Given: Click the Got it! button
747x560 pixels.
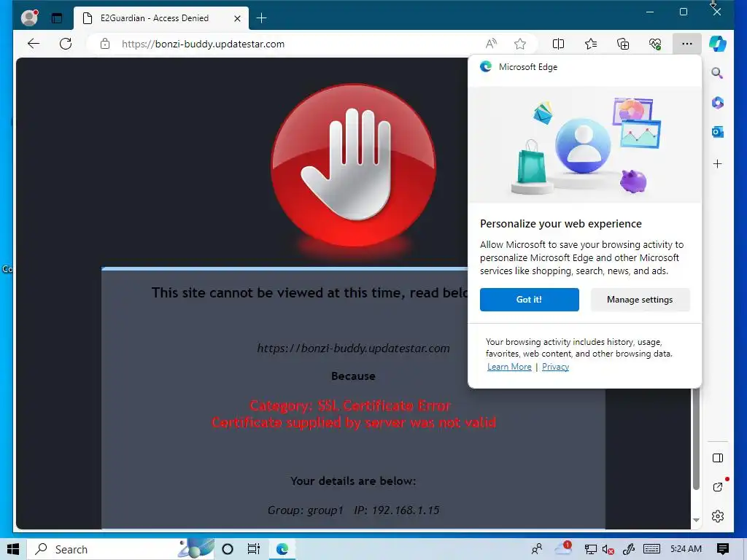Looking at the screenshot, I should coord(530,300).
